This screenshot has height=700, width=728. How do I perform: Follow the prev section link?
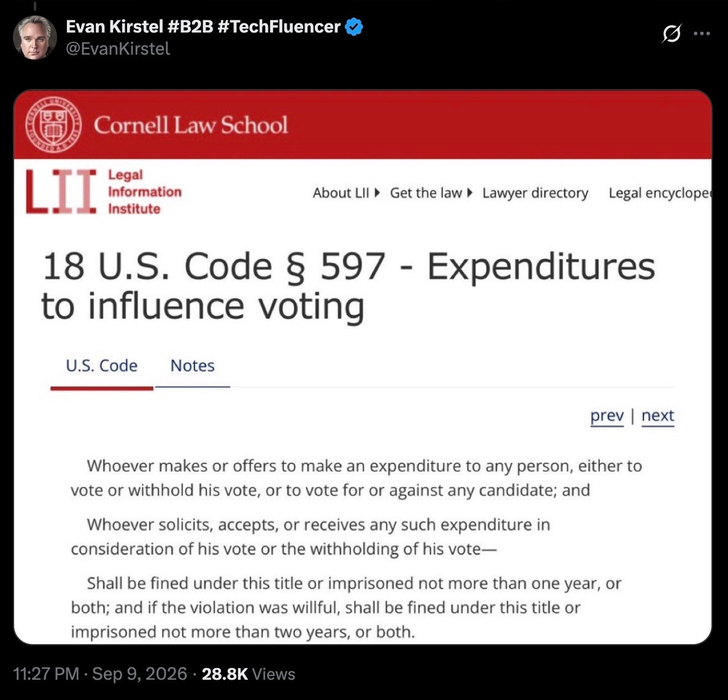pyautogui.click(x=607, y=415)
